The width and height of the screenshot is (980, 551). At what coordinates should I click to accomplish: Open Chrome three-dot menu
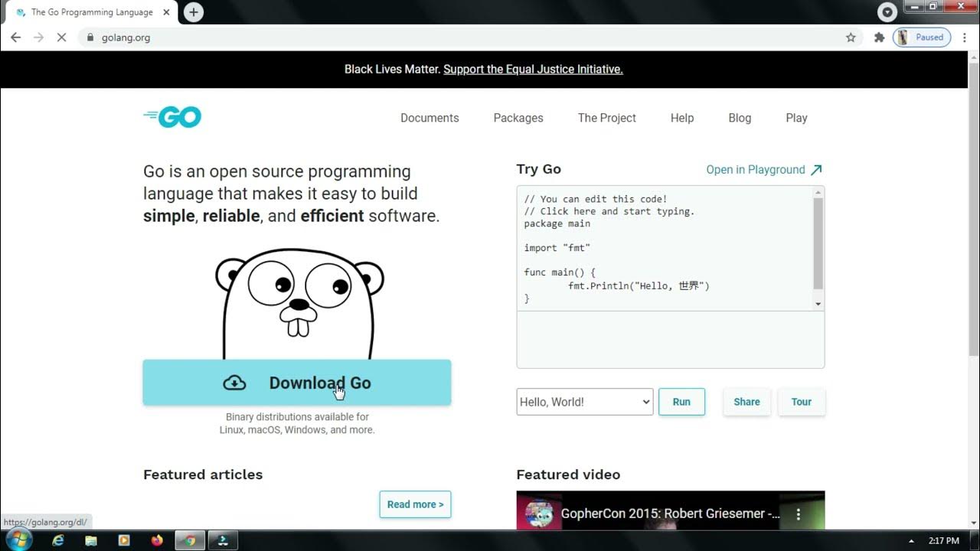964,37
